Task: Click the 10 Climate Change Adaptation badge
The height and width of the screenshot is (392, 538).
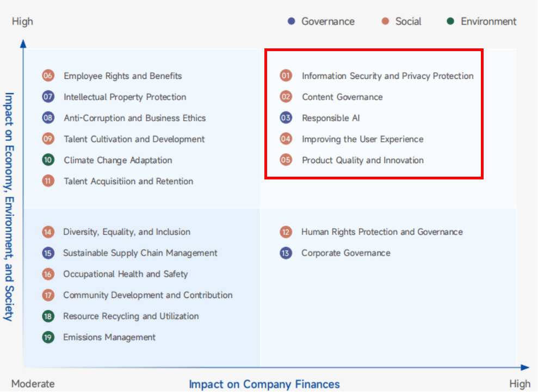Action: pos(48,160)
